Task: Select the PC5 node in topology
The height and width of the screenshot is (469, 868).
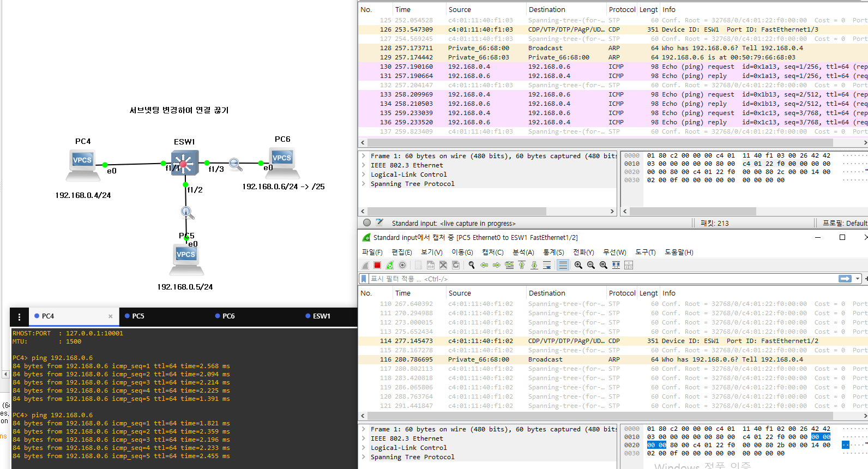Action: (186, 258)
